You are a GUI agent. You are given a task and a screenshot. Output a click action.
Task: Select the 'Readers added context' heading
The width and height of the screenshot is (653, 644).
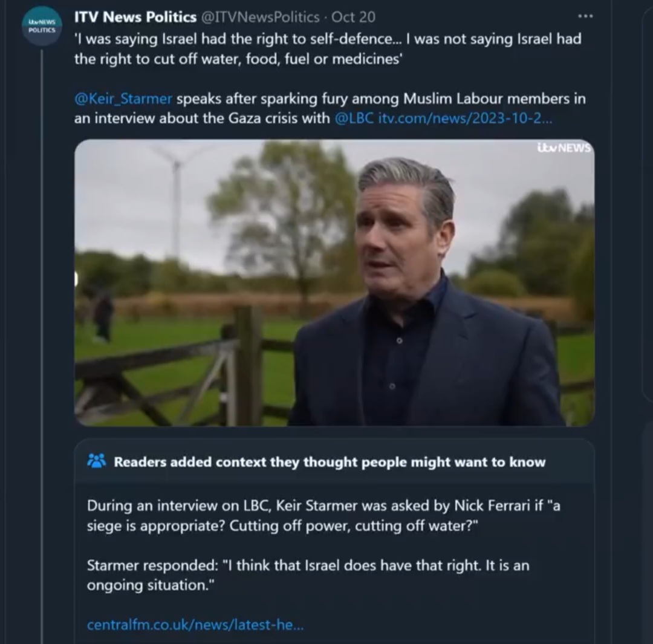[330, 462]
